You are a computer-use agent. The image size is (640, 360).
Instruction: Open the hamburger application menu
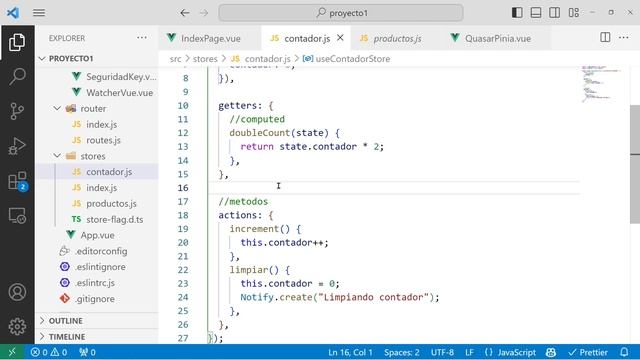pyautogui.click(x=39, y=13)
